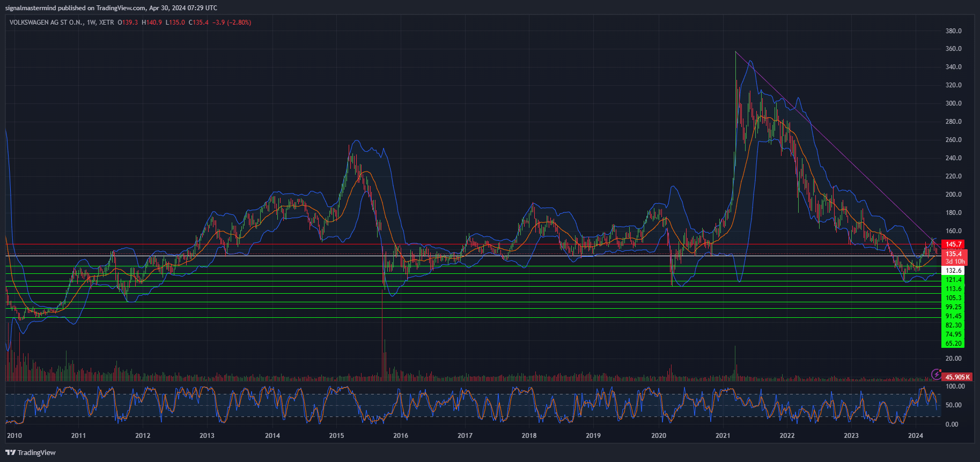
Task: Click the 360.0 price scale value
Action: coord(953,49)
